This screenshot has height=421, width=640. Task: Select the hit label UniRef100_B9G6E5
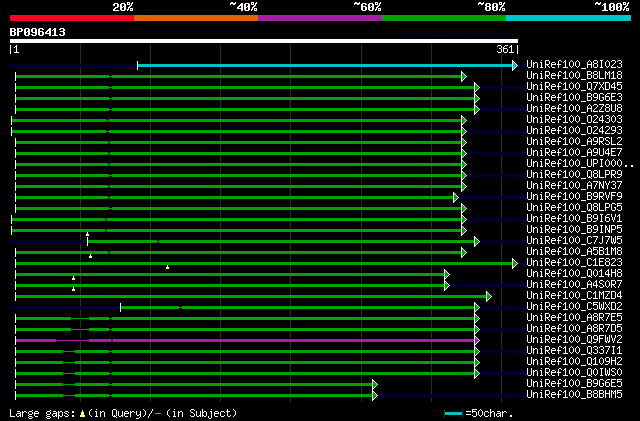pos(574,384)
